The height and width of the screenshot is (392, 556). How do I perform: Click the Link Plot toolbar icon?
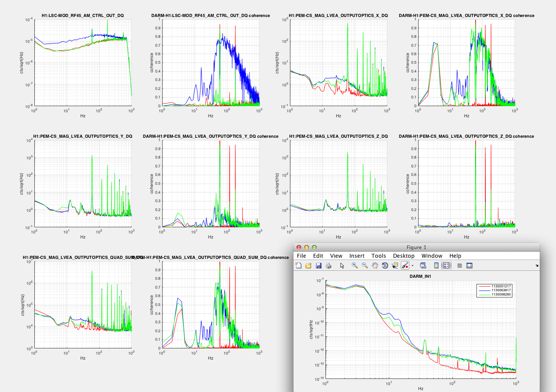point(423,265)
